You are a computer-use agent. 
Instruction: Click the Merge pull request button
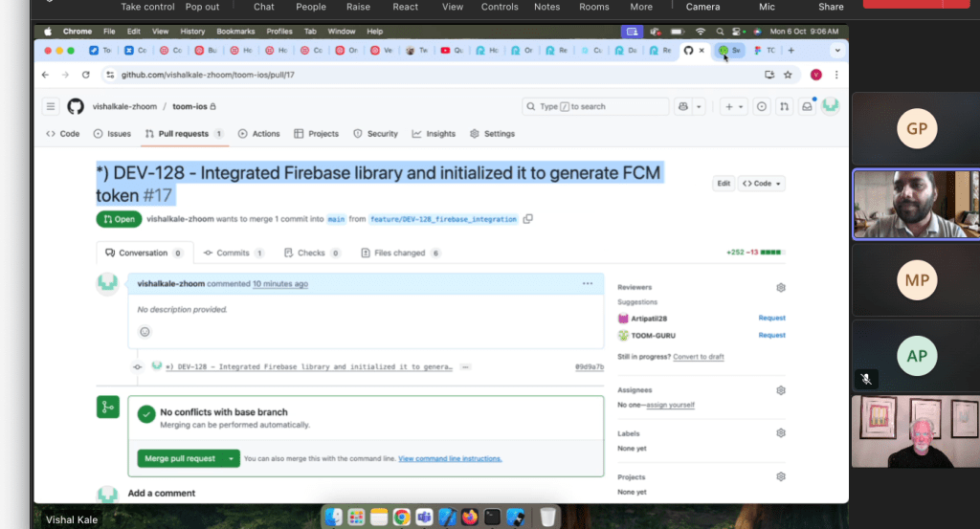pyautogui.click(x=180, y=459)
